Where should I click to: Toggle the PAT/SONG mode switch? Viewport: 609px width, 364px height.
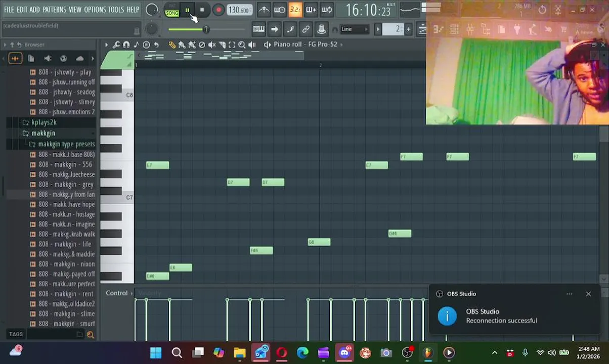point(172,10)
